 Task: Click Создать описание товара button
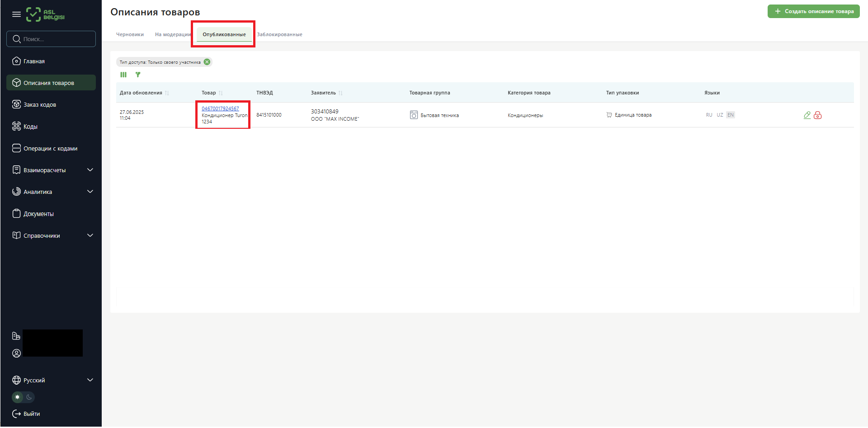tap(813, 11)
